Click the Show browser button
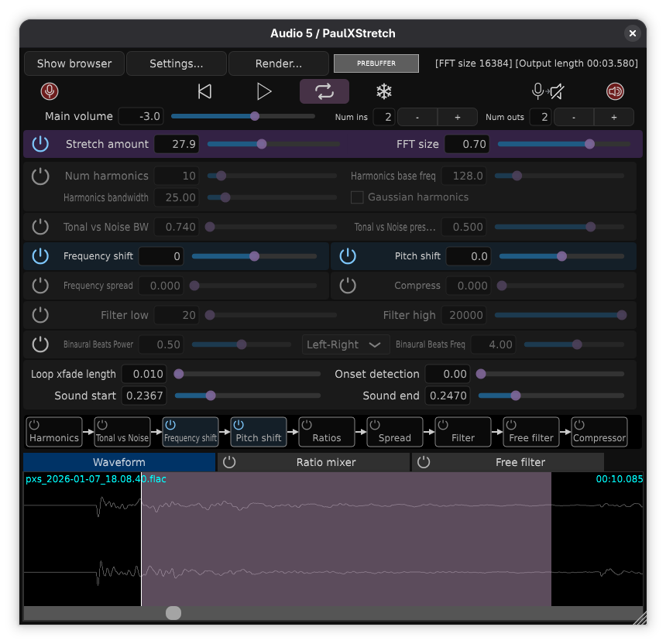This screenshot has height=644, width=666. pos(74,63)
